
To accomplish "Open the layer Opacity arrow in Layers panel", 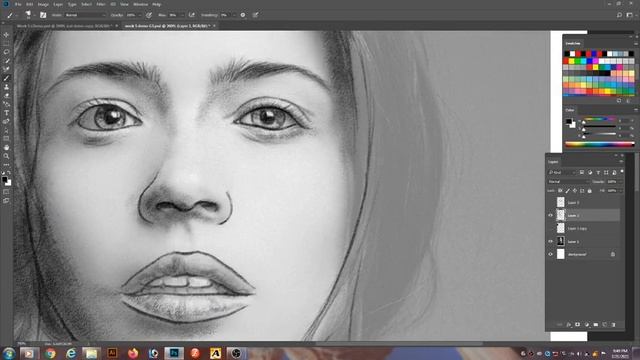I will click(620, 182).
